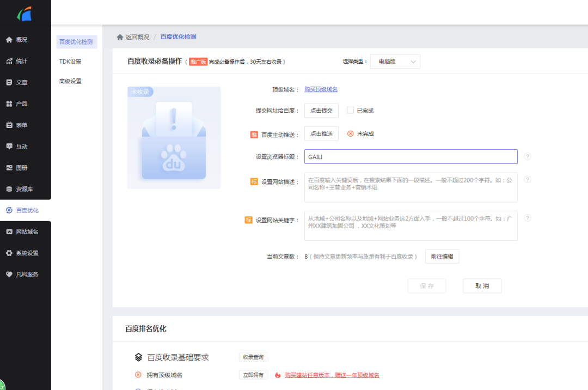The height and width of the screenshot is (390, 588).
Task: Click the red 未完成 status icon
Action: [350, 134]
